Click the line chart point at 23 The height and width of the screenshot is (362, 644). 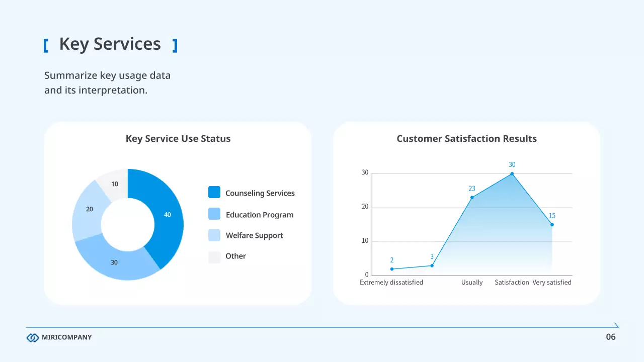coord(472,198)
